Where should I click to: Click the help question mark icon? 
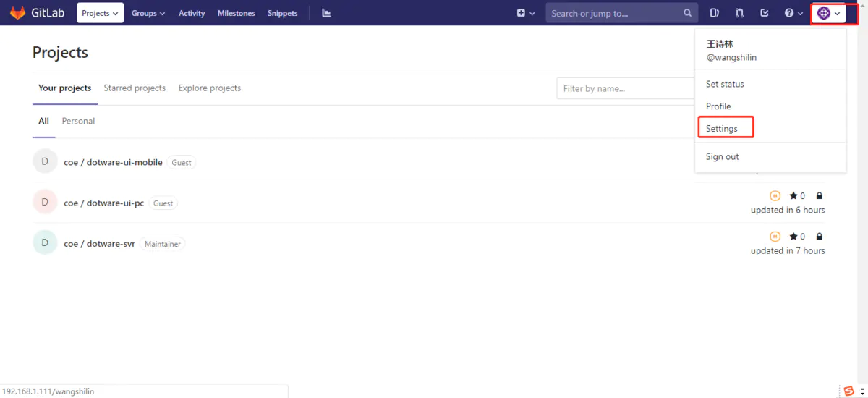789,13
